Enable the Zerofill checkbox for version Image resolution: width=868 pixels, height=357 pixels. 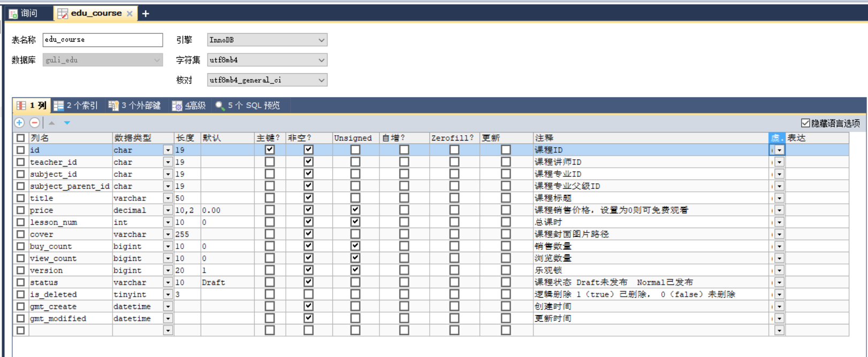tap(454, 270)
